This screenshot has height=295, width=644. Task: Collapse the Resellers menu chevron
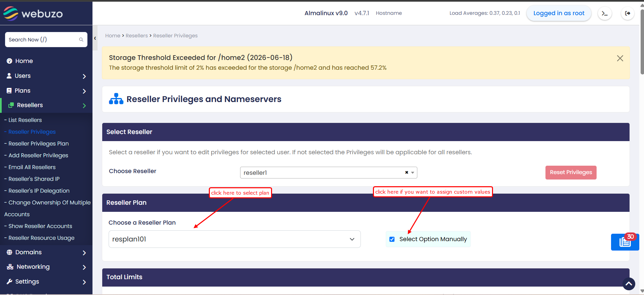tap(84, 106)
